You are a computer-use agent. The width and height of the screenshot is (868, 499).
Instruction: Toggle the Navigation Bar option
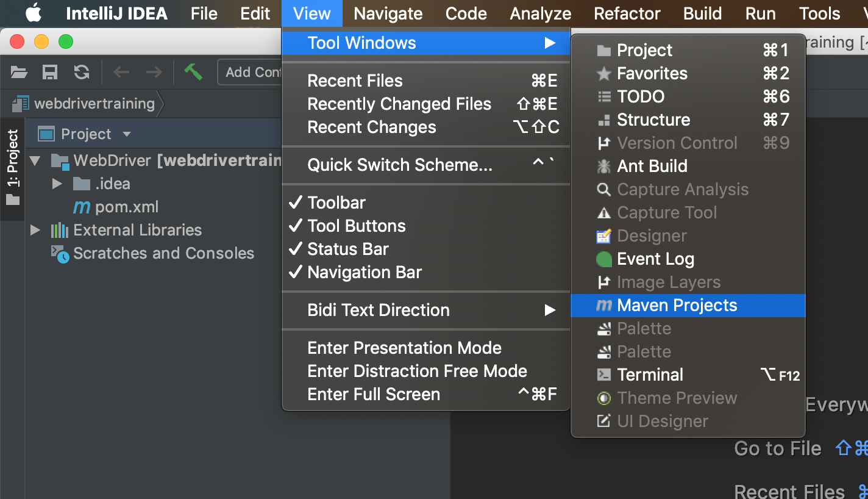tap(364, 272)
